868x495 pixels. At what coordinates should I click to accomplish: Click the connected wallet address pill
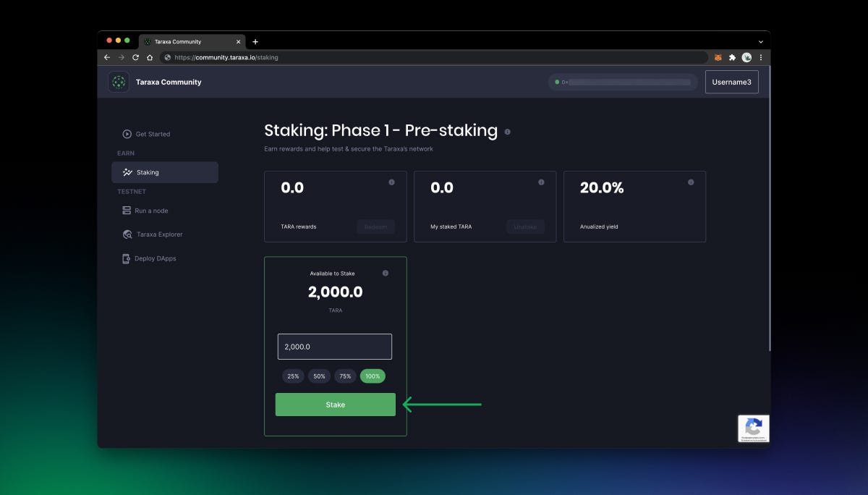(x=623, y=82)
